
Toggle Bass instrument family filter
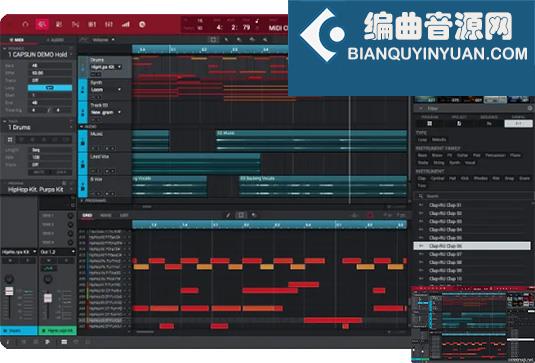tap(422, 155)
